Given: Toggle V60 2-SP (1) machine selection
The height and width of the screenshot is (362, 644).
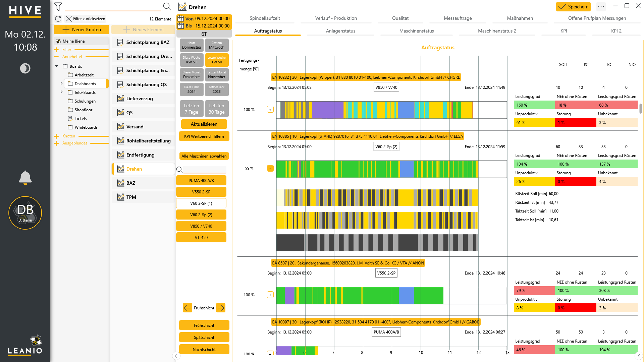Looking at the screenshot, I should [201, 203].
